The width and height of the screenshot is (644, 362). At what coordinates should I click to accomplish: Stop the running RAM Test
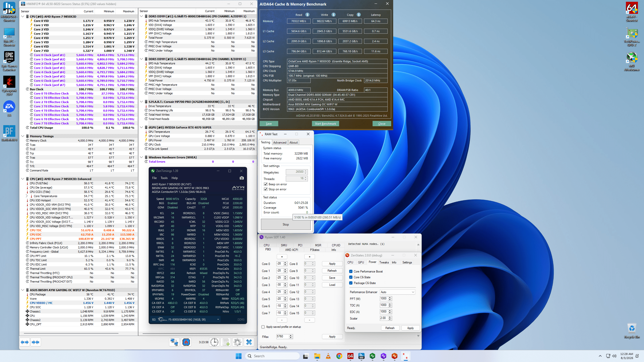click(x=286, y=224)
